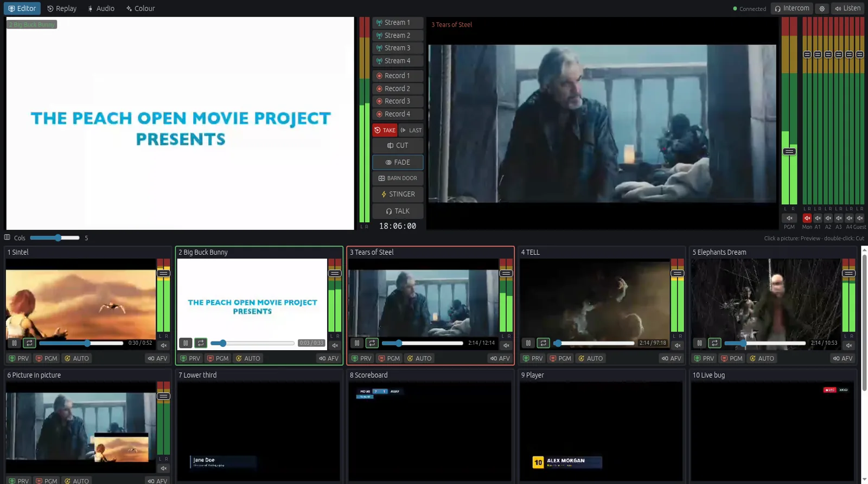Select the BARN DOOR transition
Viewport: 868px width, 484px height.
click(x=398, y=178)
